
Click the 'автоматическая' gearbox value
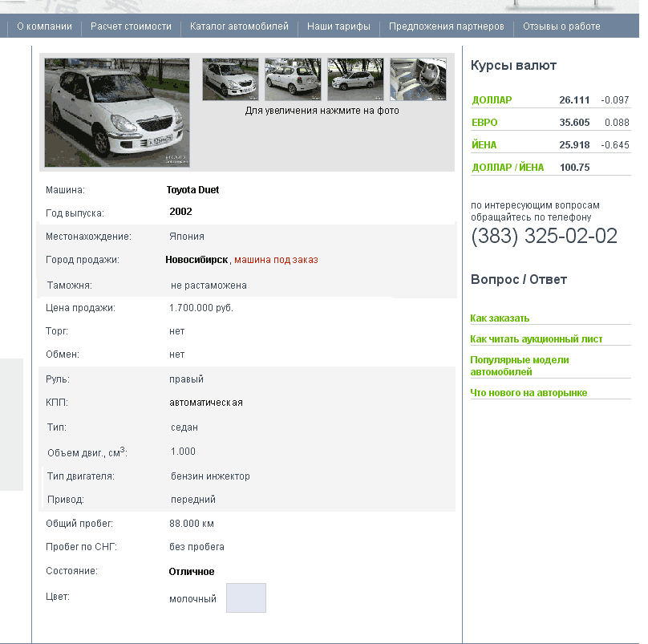(206, 403)
